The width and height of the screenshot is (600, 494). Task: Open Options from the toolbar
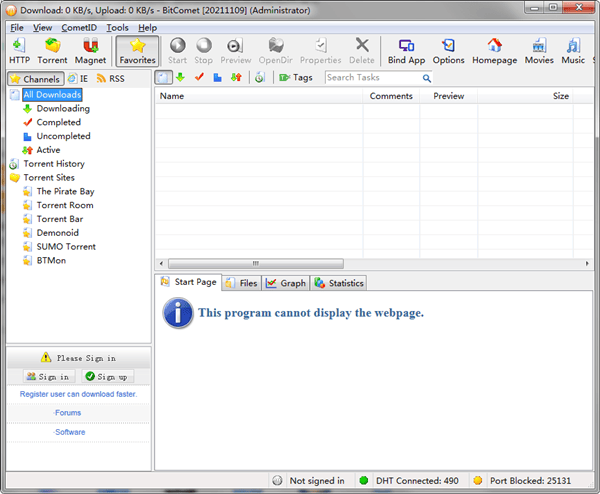click(448, 52)
